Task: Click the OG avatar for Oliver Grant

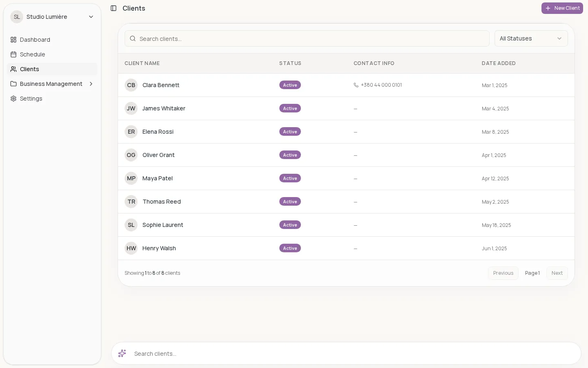Action: point(131,155)
